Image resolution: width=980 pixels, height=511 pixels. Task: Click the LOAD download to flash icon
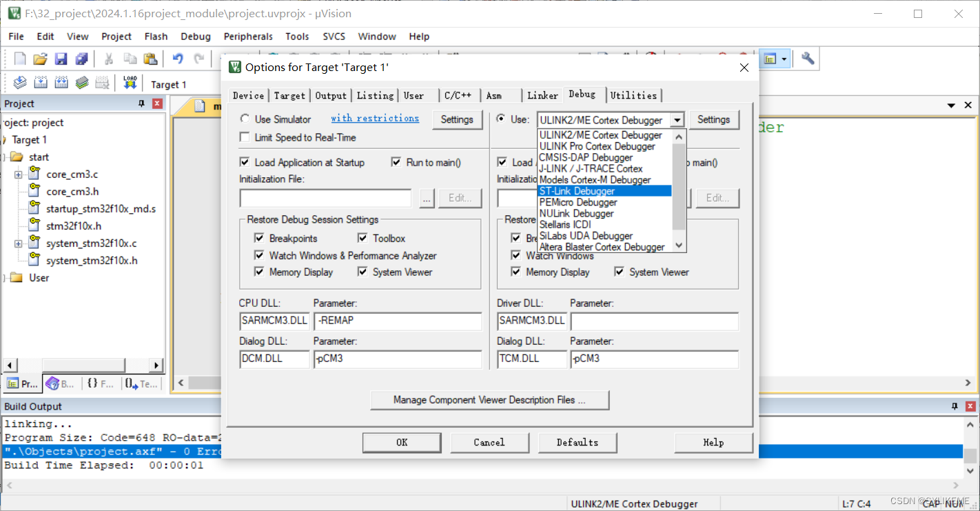130,83
